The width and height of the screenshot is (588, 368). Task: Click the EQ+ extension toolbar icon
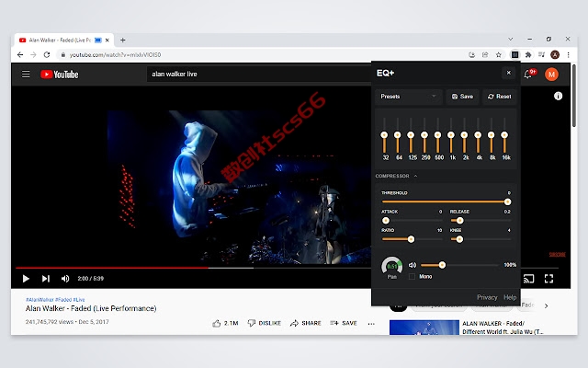point(514,55)
